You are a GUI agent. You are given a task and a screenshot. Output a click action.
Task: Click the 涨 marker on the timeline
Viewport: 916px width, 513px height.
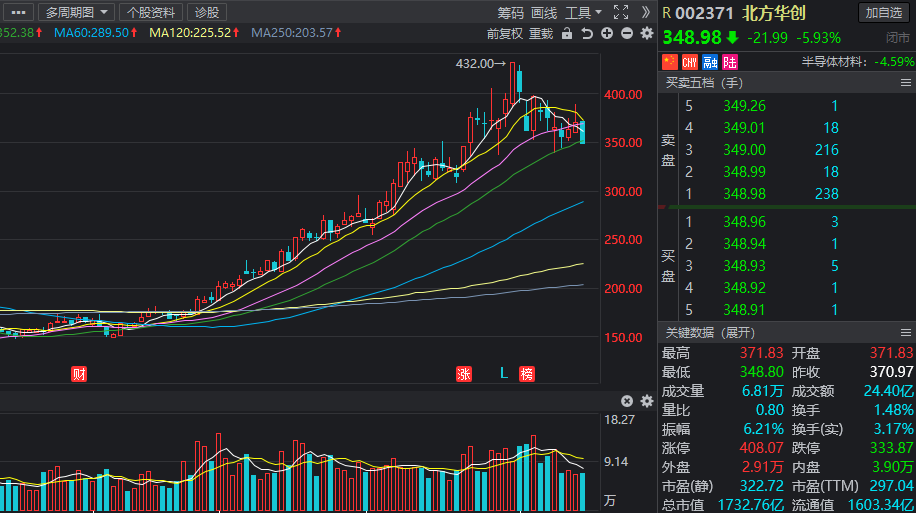click(464, 374)
